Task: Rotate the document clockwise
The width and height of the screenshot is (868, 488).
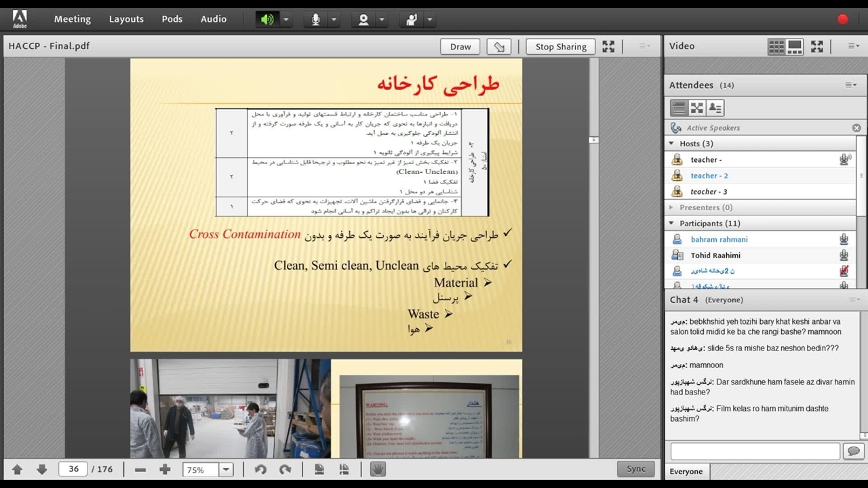Action: click(x=285, y=469)
